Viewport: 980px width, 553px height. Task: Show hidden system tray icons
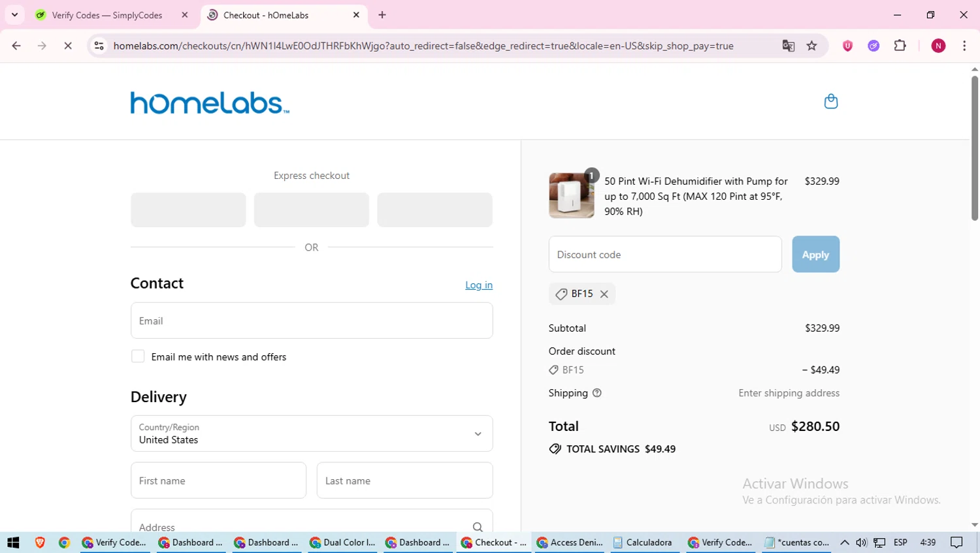coord(845,543)
